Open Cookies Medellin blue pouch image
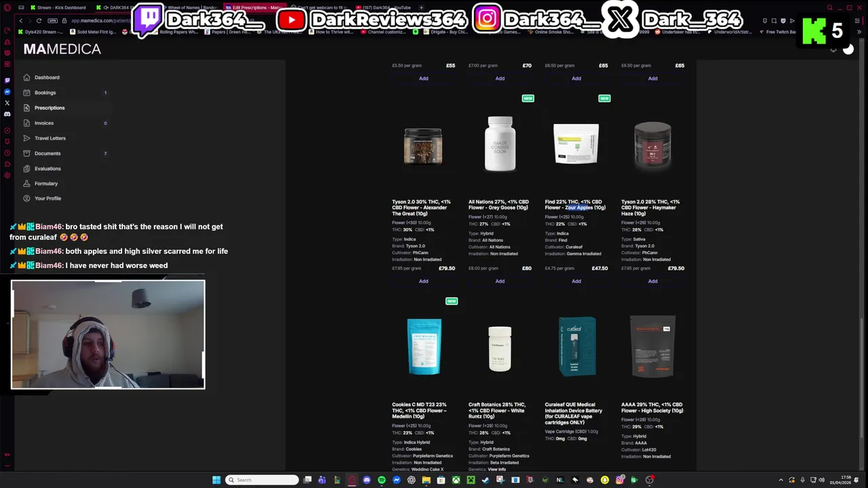Viewport: 868px width, 488px height. tap(424, 346)
